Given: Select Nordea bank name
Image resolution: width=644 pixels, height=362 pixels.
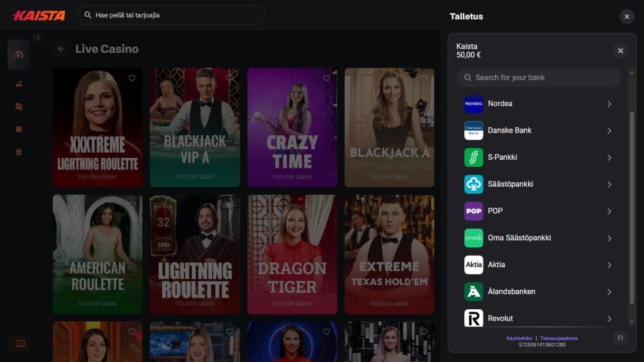Looking at the screenshot, I should (x=500, y=104).
